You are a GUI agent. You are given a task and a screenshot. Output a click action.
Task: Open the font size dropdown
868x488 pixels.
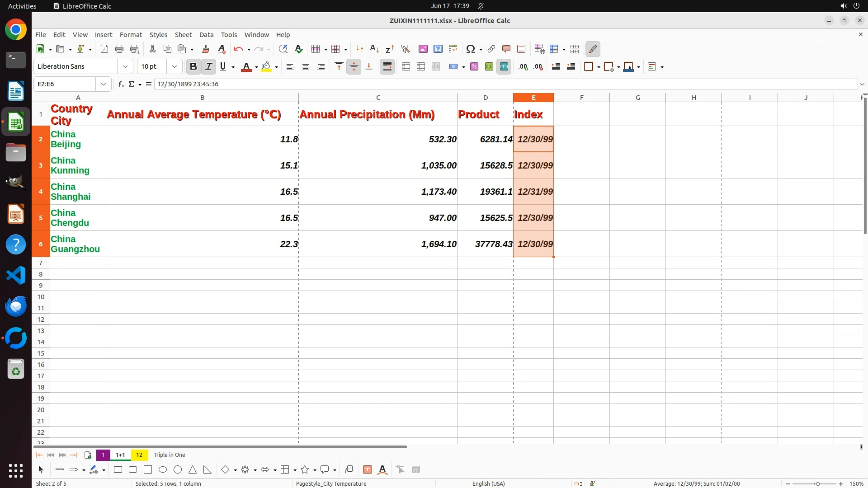pyautogui.click(x=174, y=66)
